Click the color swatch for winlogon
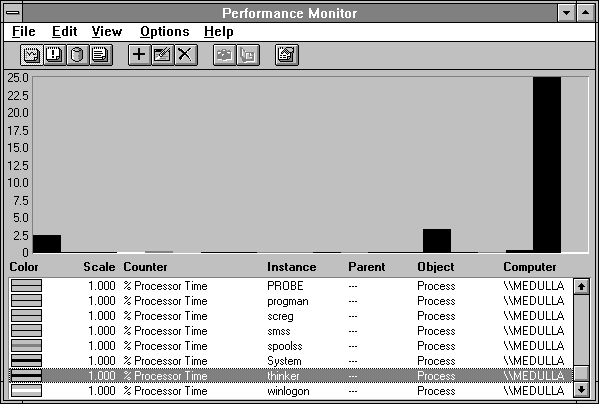 (x=26, y=391)
